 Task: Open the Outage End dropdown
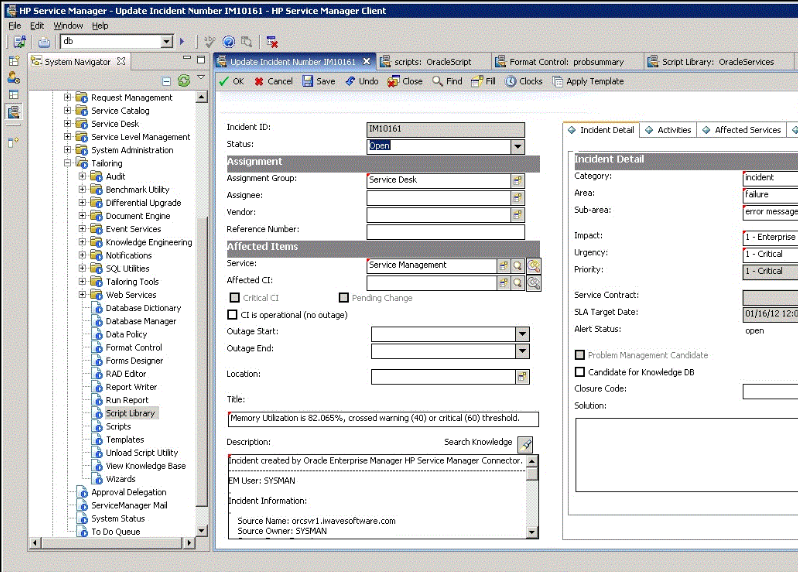[522, 351]
